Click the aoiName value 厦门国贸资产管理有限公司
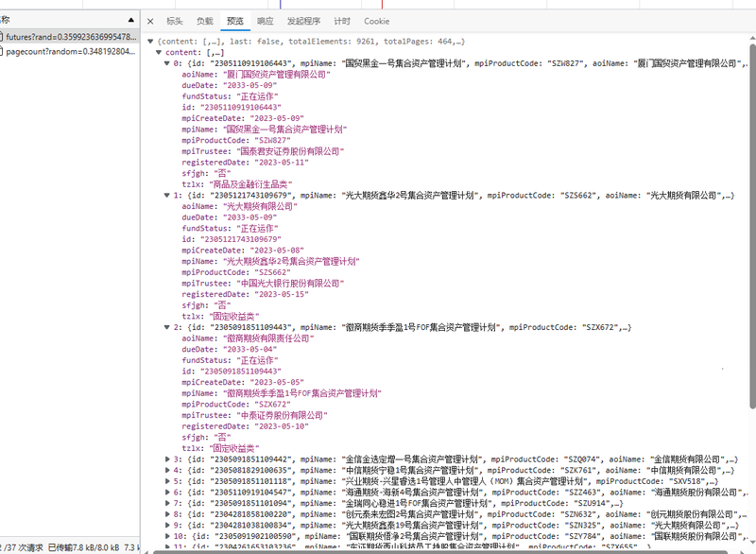Viewport: 756px width, 554px height. (277, 75)
